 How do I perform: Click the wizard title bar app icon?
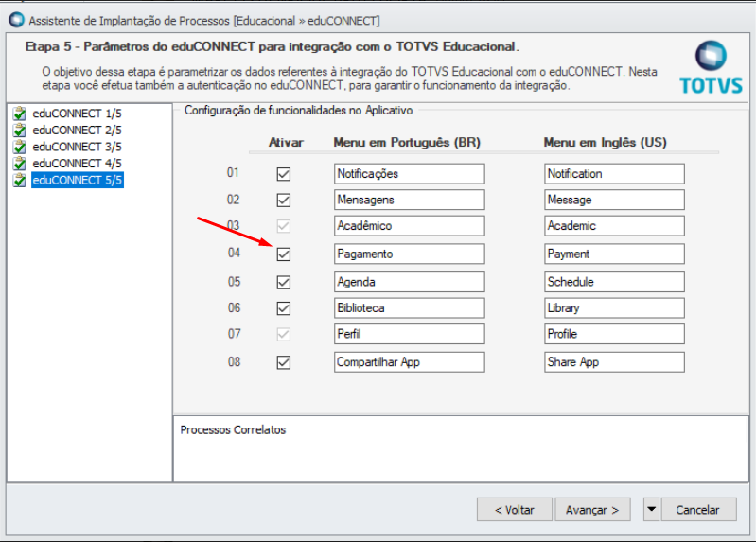[16, 19]
